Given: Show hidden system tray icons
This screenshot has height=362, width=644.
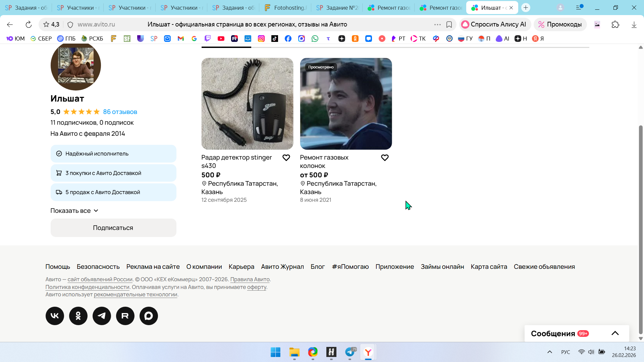Looking at the screenshot, I should [x=549, y=352].
